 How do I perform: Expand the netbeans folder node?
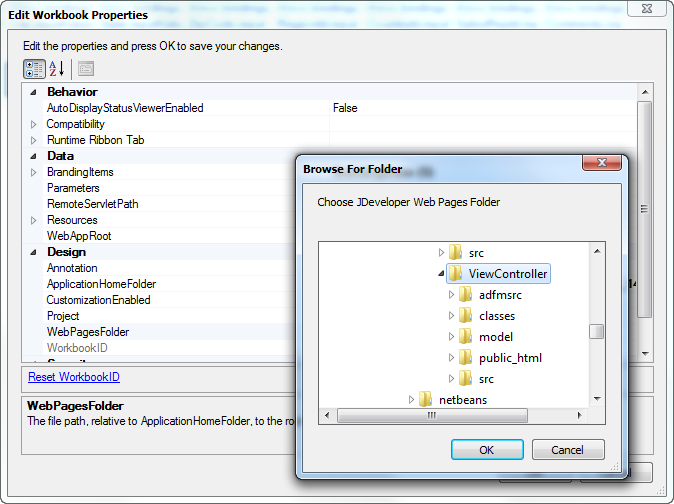(x=411, y=400)
